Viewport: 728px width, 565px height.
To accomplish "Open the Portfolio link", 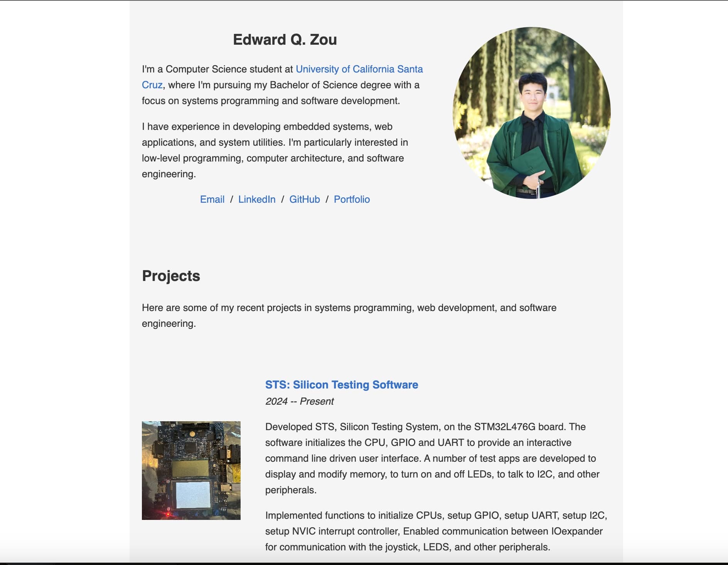I will (x=352, y=199).
